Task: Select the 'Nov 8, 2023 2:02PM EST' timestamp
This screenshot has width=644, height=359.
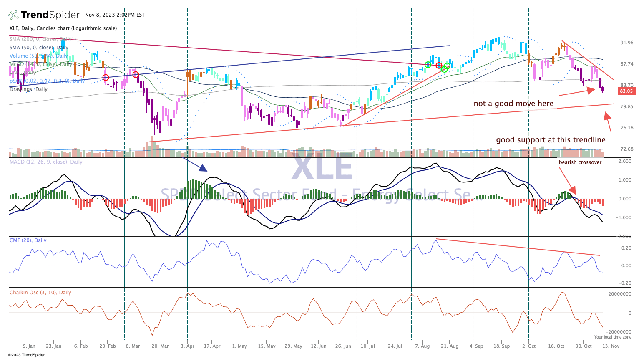Action: tap(115, 15)
